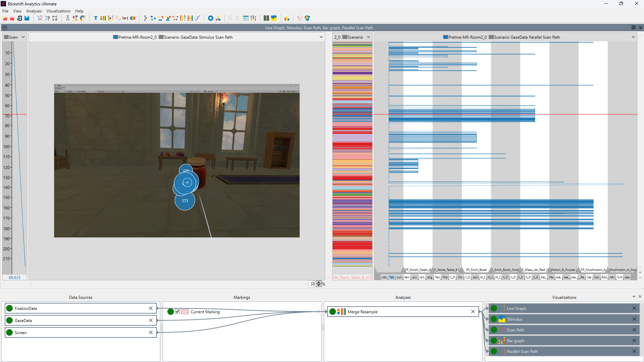The width and height of the screenshot is (644, 362).
Task: Click the zoom percentage stepper arrows
Action: [x=319, y=284]
